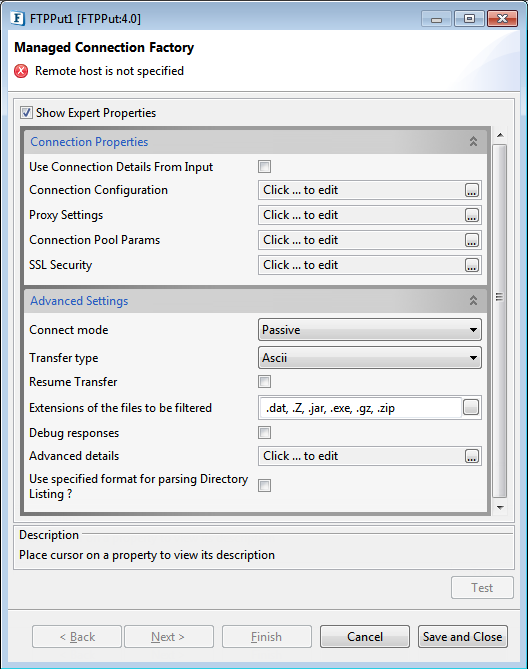Collapse the Connection Properties section
The image size is (528, 669).
(x=473, y=142)
